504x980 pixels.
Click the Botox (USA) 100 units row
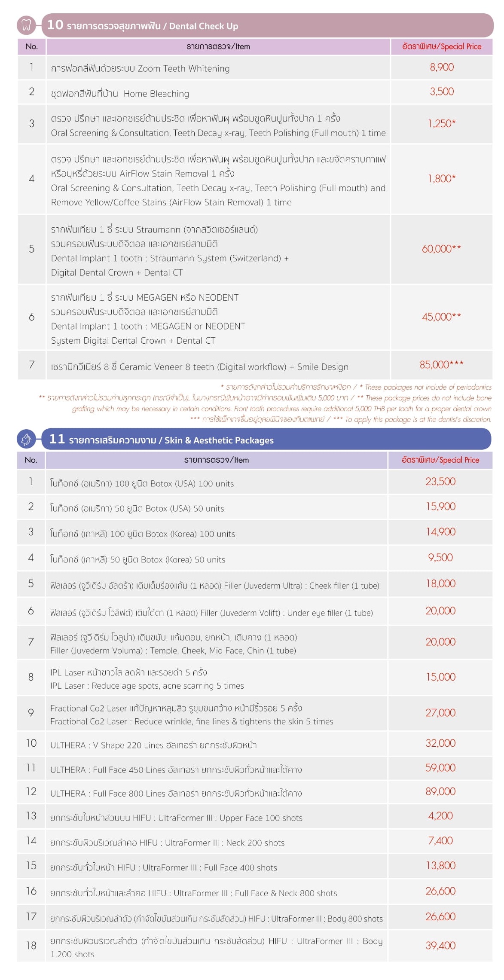point(142,483)
